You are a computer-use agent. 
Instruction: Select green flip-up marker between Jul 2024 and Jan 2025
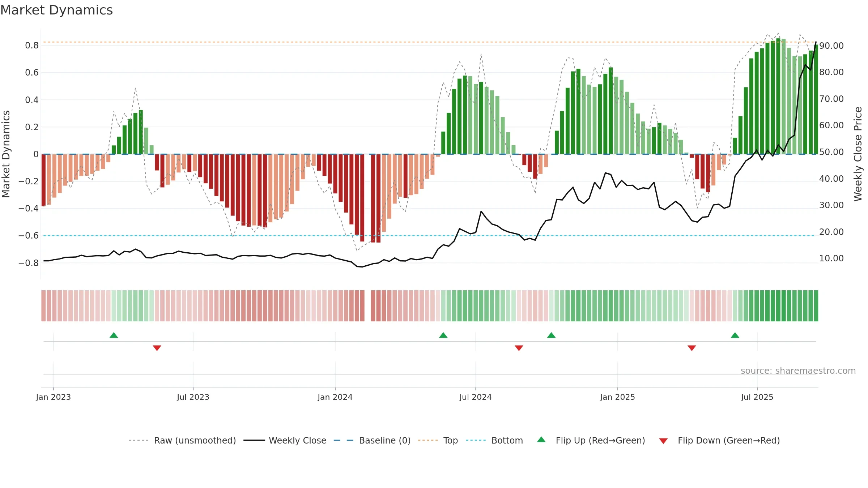[x=552, y=335]
